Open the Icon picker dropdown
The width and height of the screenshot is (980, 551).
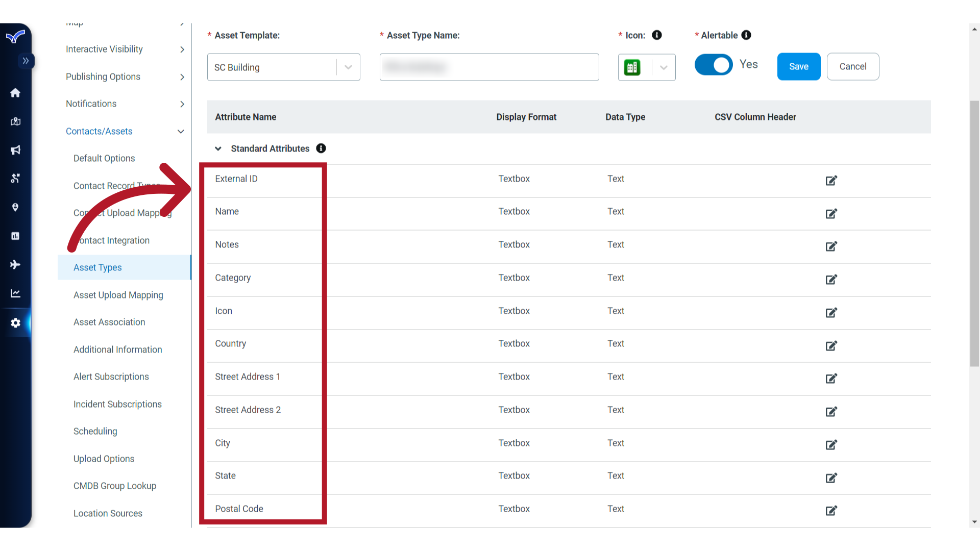tap(664, 67)
